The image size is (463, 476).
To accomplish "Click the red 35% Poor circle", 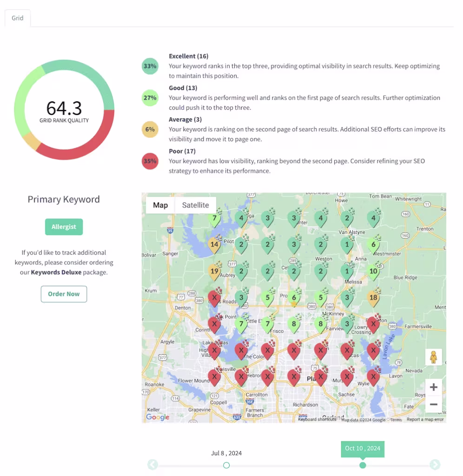I will coord(150,161).
